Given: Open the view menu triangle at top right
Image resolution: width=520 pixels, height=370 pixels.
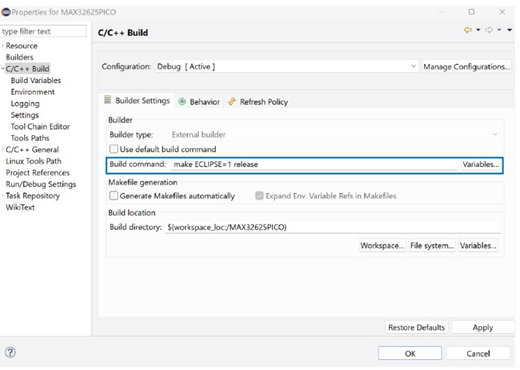Looking at the screenshot, I should (x=509, y=30).
